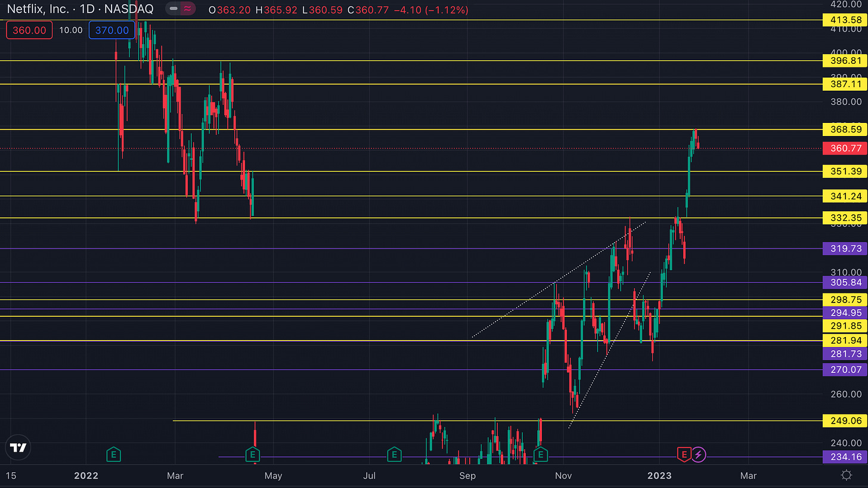Click the purple lightning event marker

(x=699, y=455)
